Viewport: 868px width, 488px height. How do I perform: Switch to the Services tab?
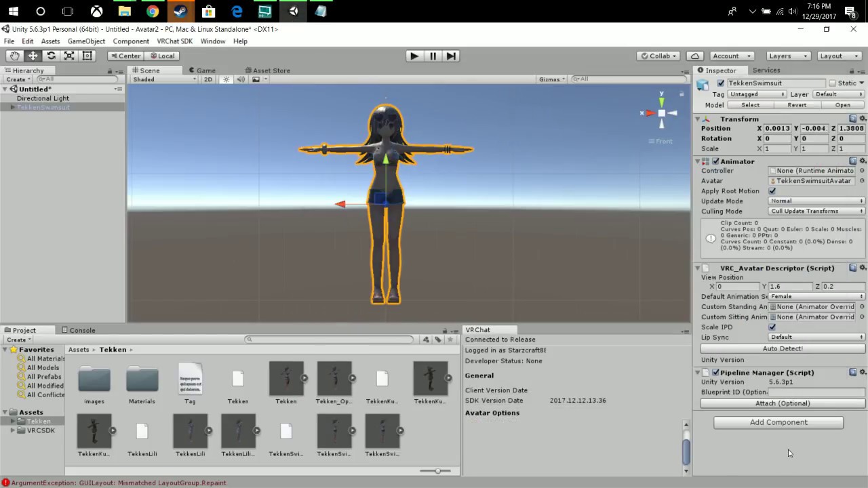click(x=766, y=70)
